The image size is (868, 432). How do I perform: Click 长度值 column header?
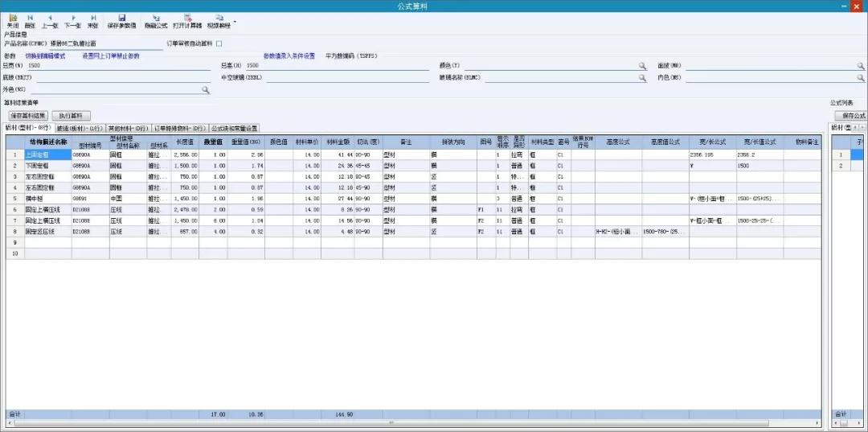(185, 142)
